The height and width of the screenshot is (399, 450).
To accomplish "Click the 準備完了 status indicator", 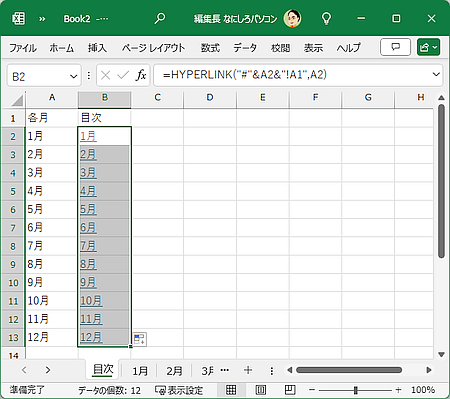I will tap(27, 390).
